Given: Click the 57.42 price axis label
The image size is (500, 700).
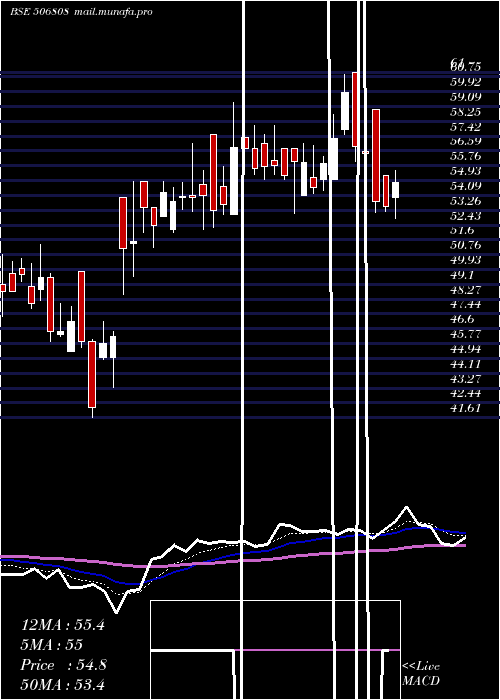Looking at the screenshot, I should [466, 126].
